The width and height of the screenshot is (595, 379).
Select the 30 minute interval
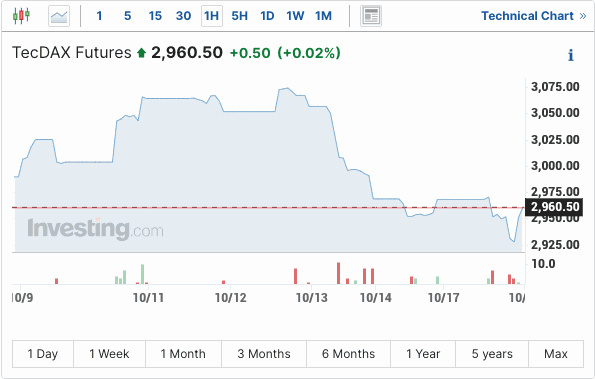click(183, 16)
